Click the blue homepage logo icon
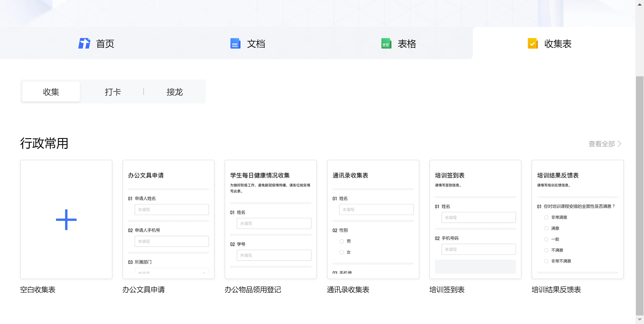Viewport: 644px width, 324px height. tap(84, 44)
